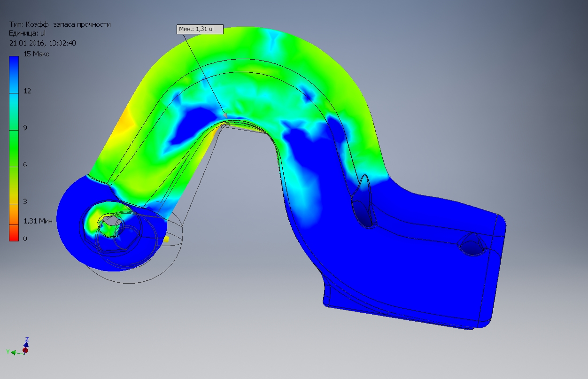Screen dimensions: 588x379
Task: Click legend value 0
Action: tap(25, 238)
